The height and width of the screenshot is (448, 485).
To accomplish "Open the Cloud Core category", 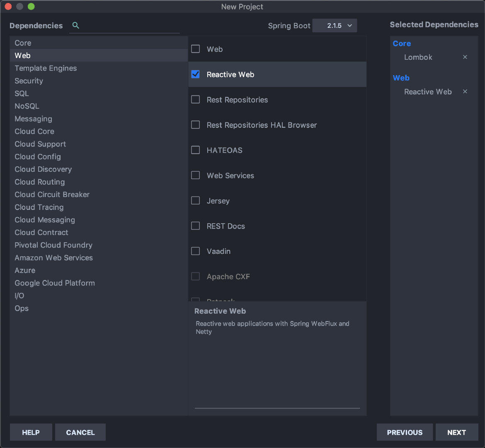I will click(99, 131).
